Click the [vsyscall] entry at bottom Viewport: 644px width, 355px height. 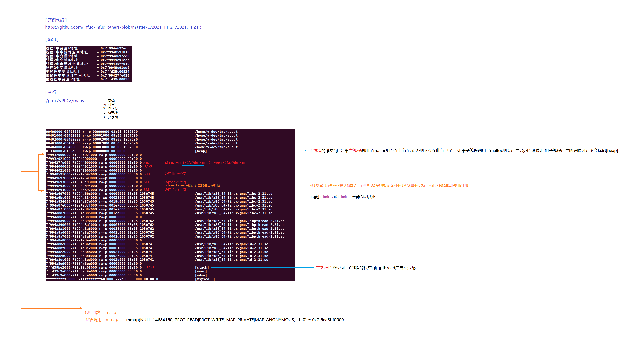point(205,279)
